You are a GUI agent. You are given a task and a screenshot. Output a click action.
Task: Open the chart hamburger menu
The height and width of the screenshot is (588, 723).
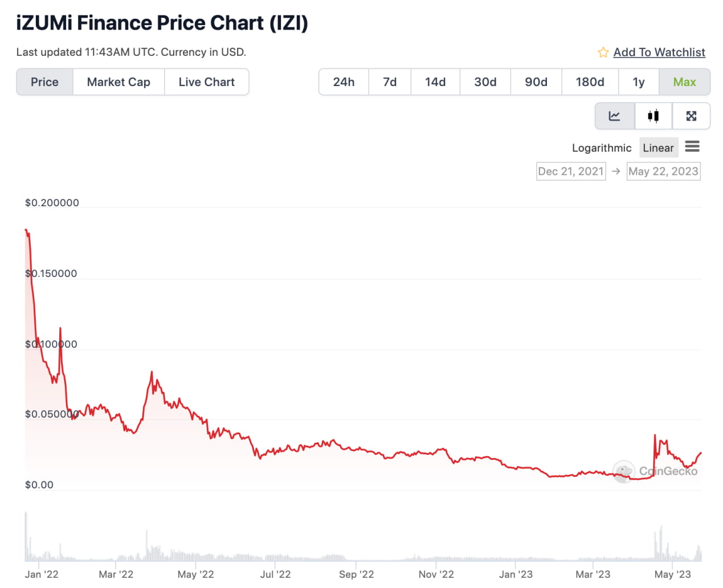[x=692, y=147]
